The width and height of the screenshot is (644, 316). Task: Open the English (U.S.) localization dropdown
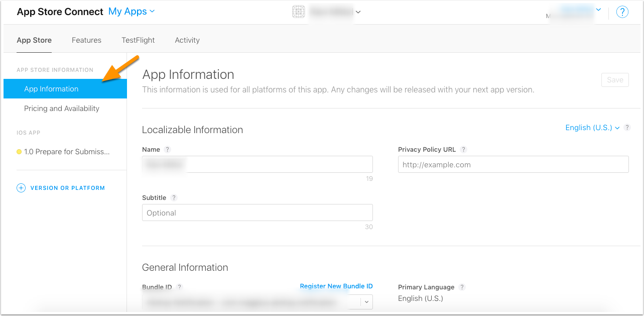(x=592, y=128)
